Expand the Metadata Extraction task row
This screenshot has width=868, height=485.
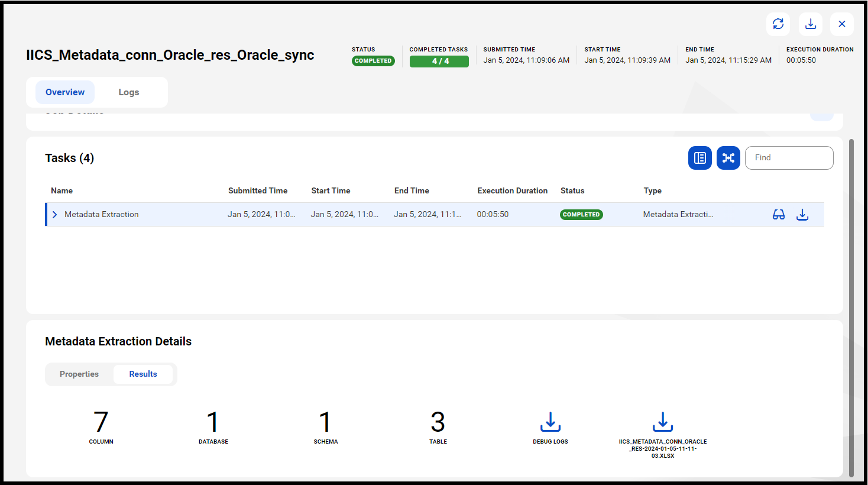[55, 215]
